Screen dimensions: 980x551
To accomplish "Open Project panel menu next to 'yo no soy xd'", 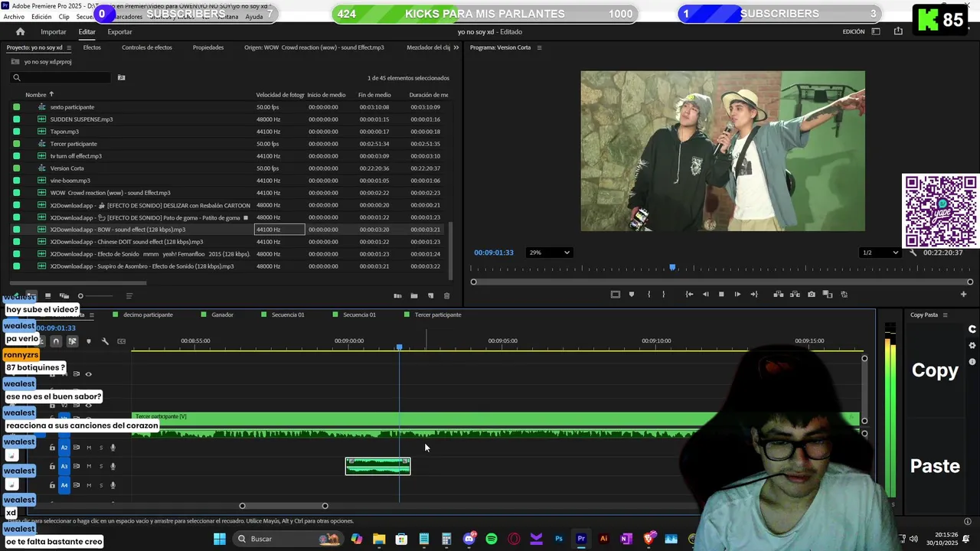I will click(69, 47).
